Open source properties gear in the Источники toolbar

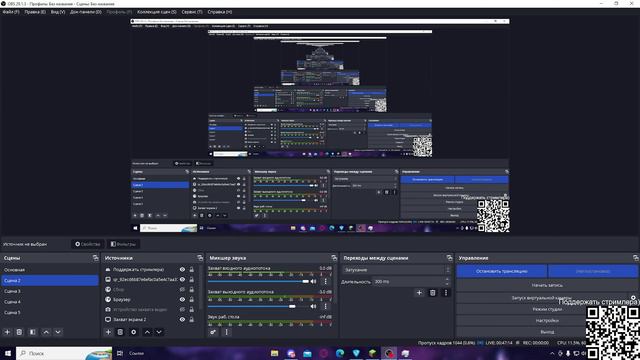pos(133,332)
